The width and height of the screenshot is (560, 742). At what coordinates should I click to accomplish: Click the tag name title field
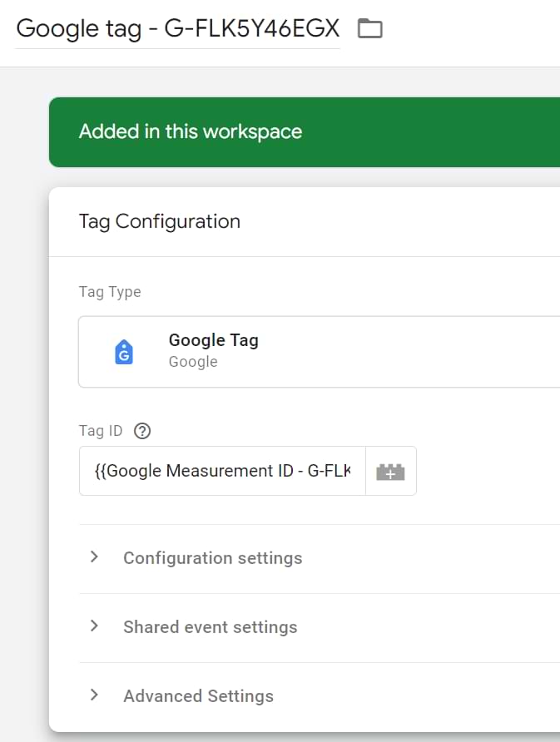pyautogui.click(x=177, y=28)
